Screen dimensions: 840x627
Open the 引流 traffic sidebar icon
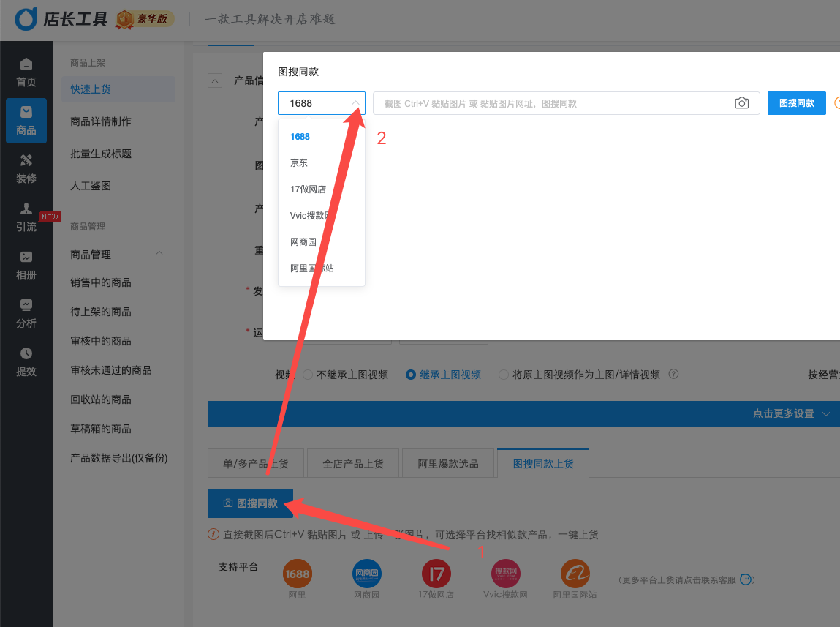[26, 217]
